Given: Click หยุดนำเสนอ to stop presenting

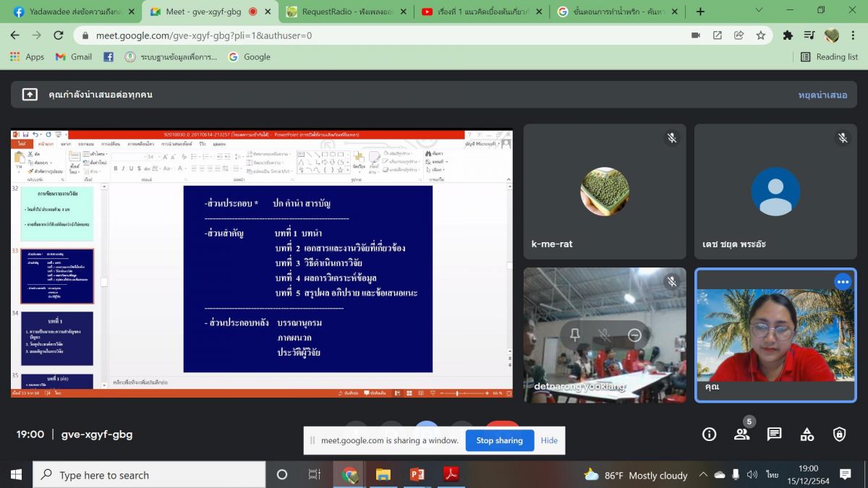Looking at the screenshot, I should [822, 95].
